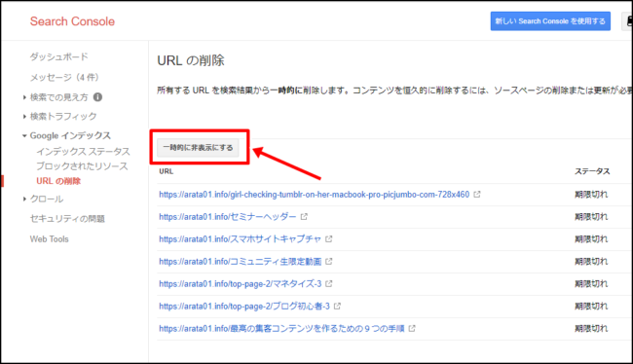
Task: Open external link icon for girl-checking-tumblr URL
Action: (x=477, y=195)
